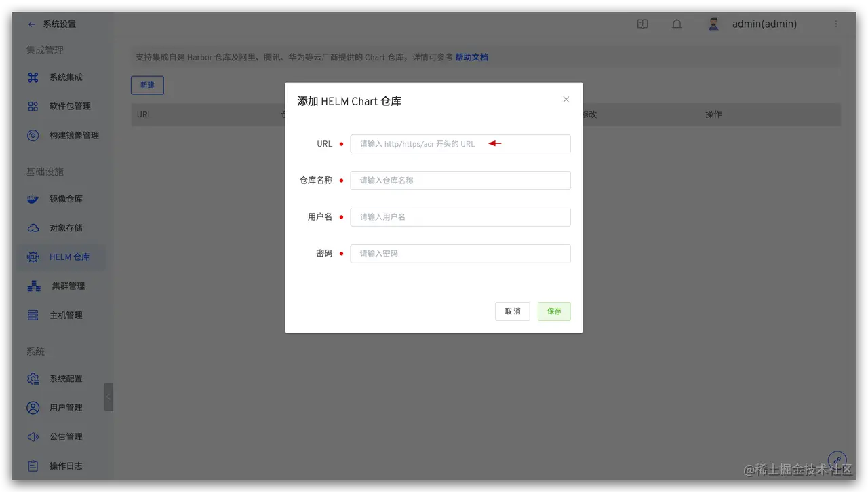Open the 集群管理 cluster icon

coord(34,286)
